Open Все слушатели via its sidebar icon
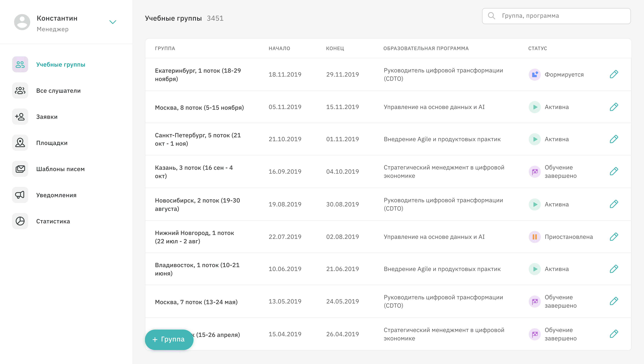Image resolution: width=644 pixels, height=364 pixels. click(20, 90)
